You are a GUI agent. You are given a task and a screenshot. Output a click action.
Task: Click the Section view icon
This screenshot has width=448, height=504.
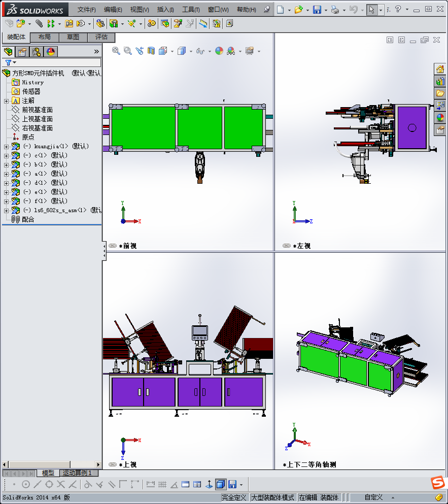tap(151, 51)
